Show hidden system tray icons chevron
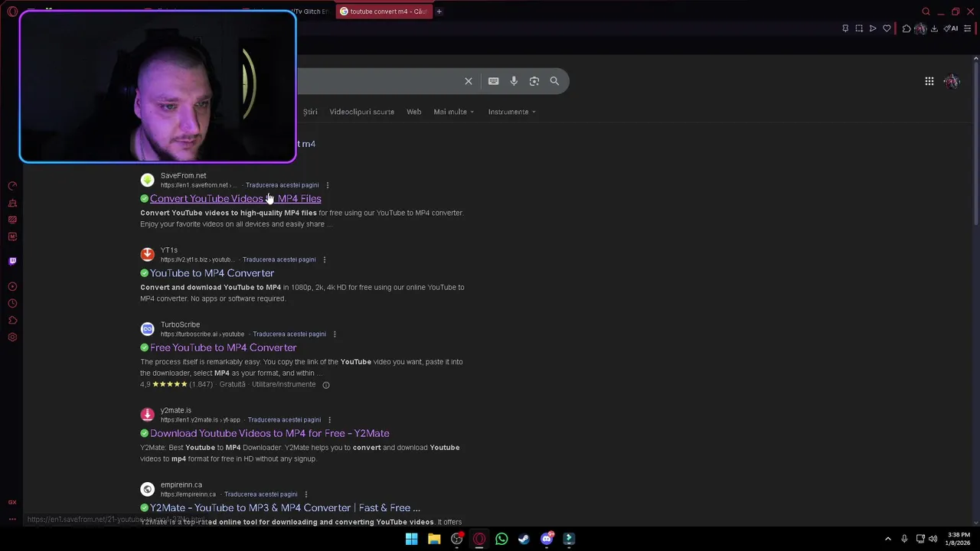Viewport: 980px width, 551px height. click(888, 539)
